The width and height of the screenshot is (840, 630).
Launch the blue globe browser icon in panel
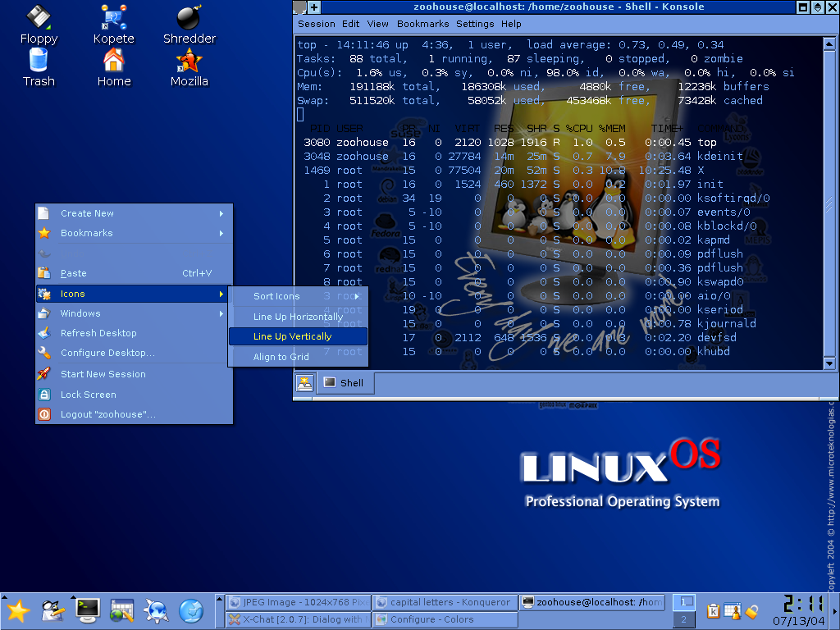[x=191, y=611]
